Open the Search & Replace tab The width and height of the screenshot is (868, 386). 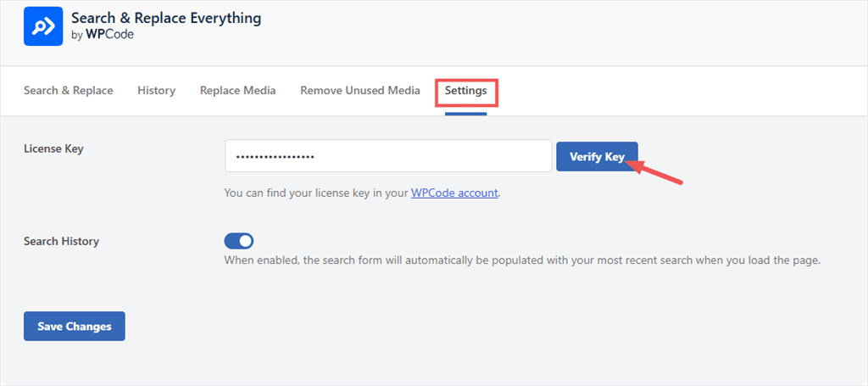(x=68, y=90)
